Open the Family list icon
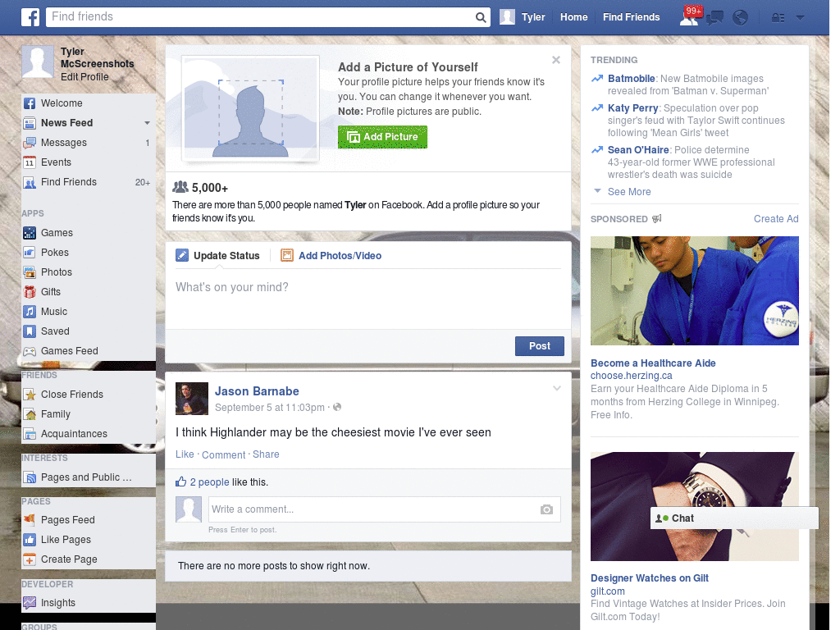Viewport: 840px width, 630px height. click(x=30, y=414)
